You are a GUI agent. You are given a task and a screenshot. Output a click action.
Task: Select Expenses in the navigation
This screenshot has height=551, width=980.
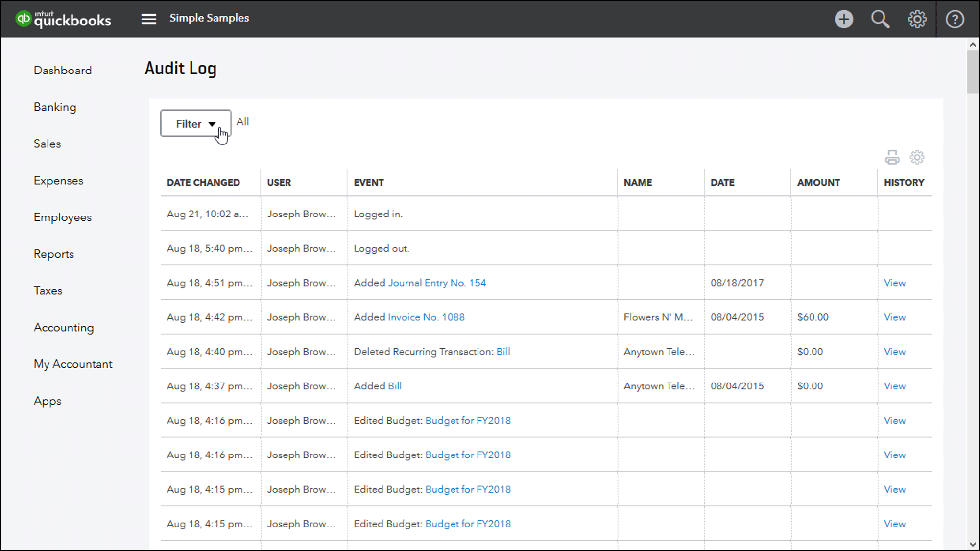(58, 181)
